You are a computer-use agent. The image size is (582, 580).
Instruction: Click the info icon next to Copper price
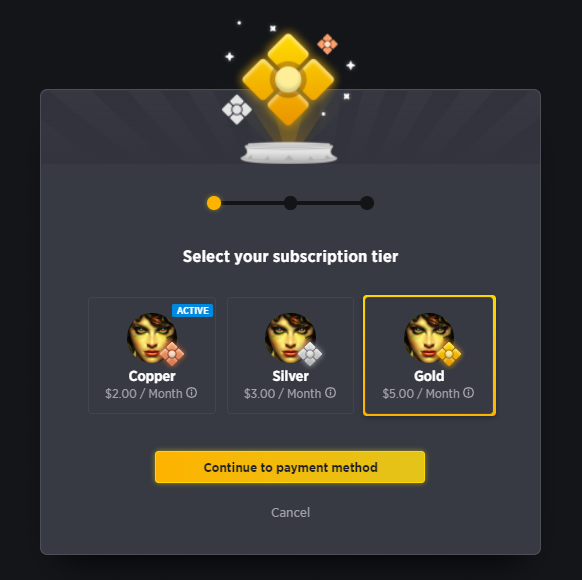(192, 393)
